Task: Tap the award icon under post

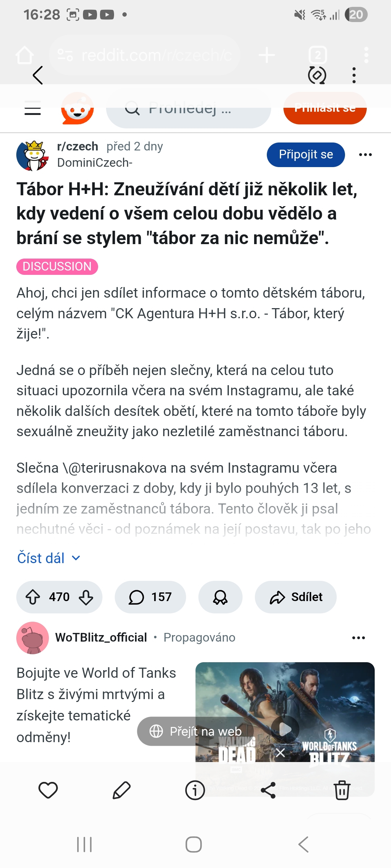Action: (x=220, y=597)
